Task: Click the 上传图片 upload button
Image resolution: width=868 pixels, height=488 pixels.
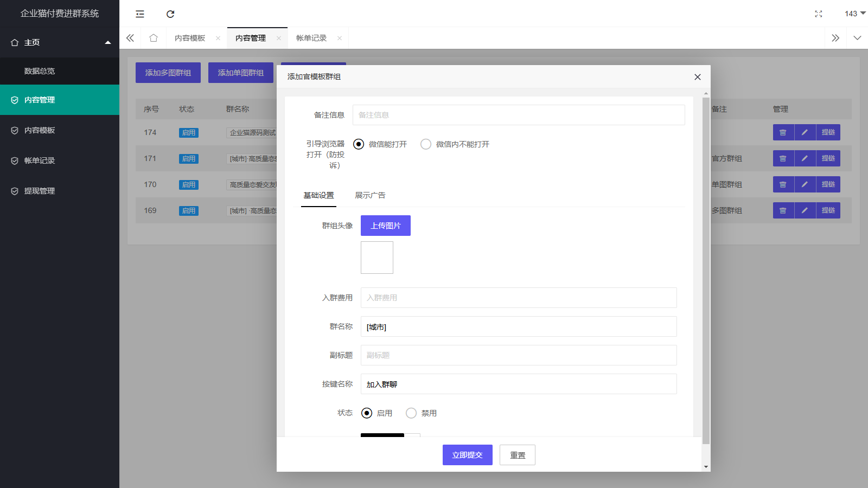Action: click(385, 225)
